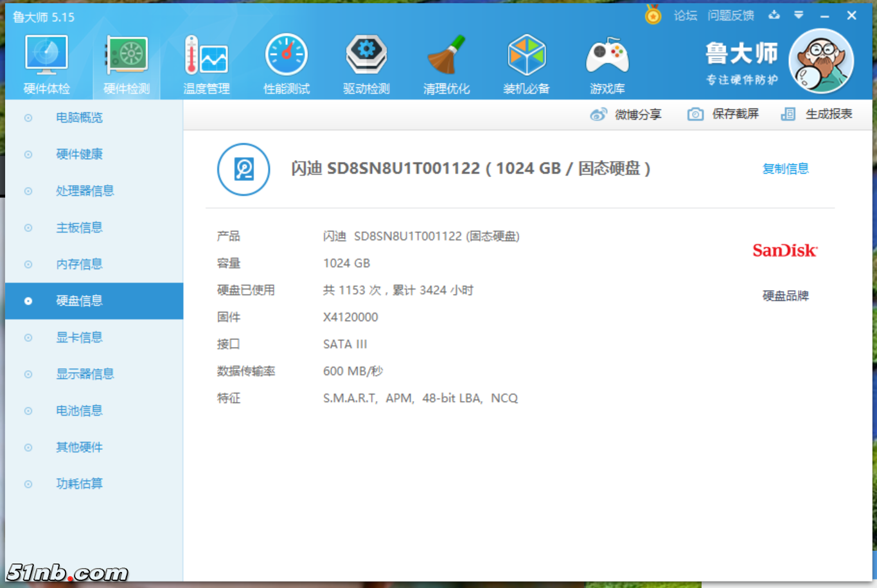Screen dimensions: 877x588
Task: Click the skin/theme icon in title bar
Action: point(774,15)
